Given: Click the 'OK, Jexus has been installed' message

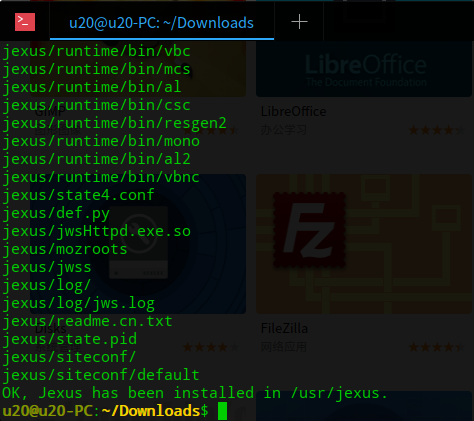Looking at the screenshot, I should pyautogui.click(x=195, y=393).
